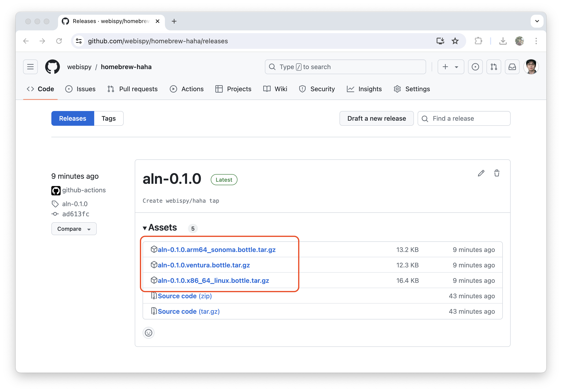
Task: Click the zip file icon next to Source code (zip)
Action: [154, 295]
